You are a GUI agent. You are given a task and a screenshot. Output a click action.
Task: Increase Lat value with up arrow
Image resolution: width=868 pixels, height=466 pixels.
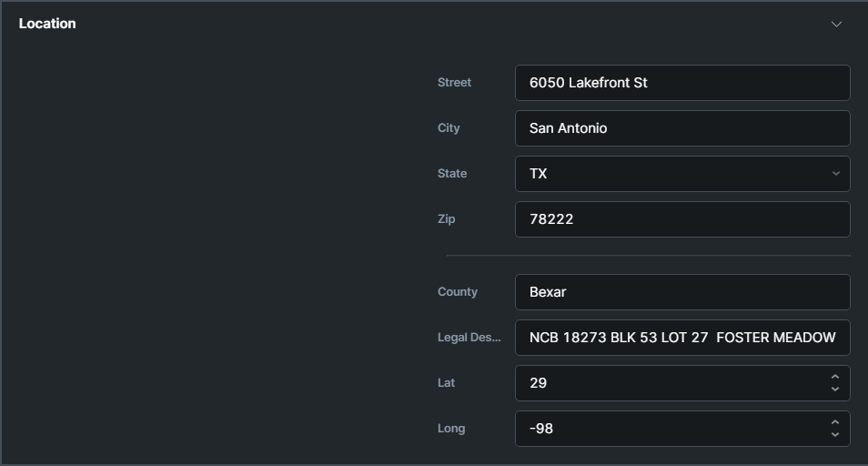pos(834,377)
